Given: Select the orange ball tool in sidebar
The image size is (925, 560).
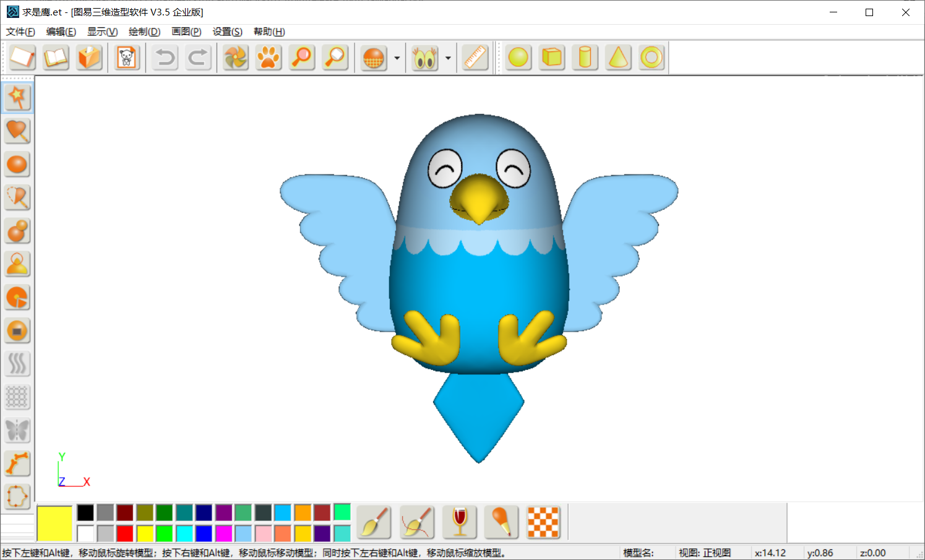Looking at the screenshot, I should click(x=17, y=164).
